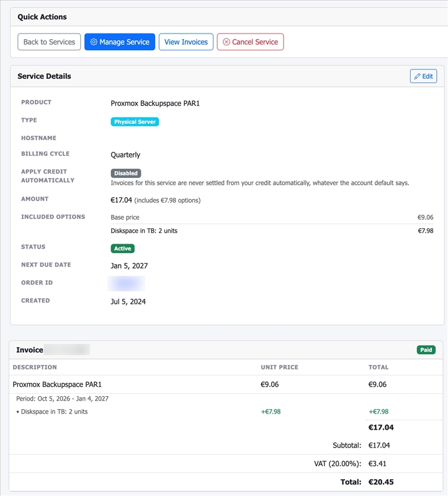This screenshot has height=496, width=448.
Task: Click the €9.06 base price value in Included Options
Action: pos(425,218)
